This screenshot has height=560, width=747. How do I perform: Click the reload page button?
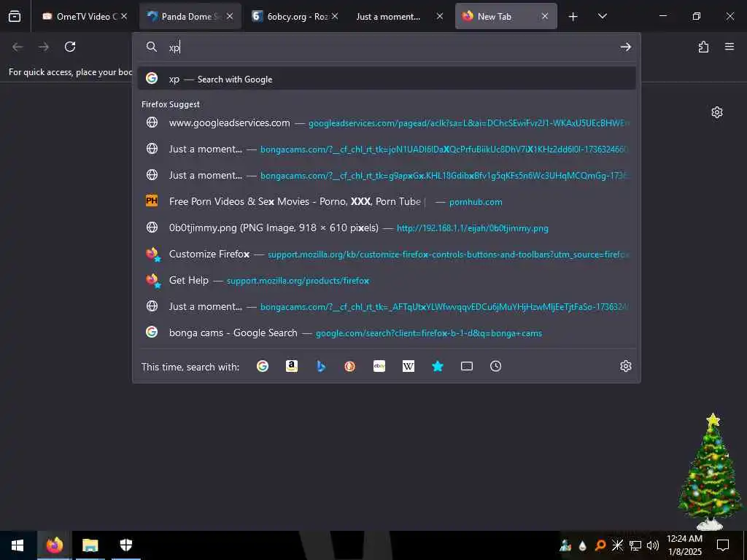[70, 47]
